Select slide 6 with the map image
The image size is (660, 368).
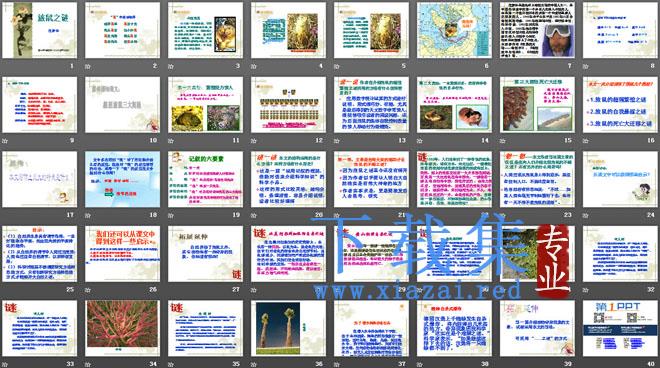tap(454, 30)
